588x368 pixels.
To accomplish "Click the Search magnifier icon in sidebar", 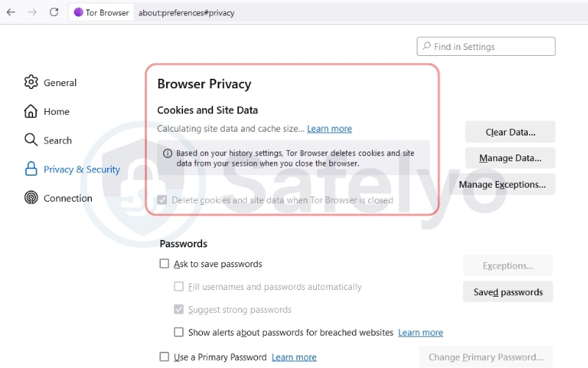I will 31,140.
